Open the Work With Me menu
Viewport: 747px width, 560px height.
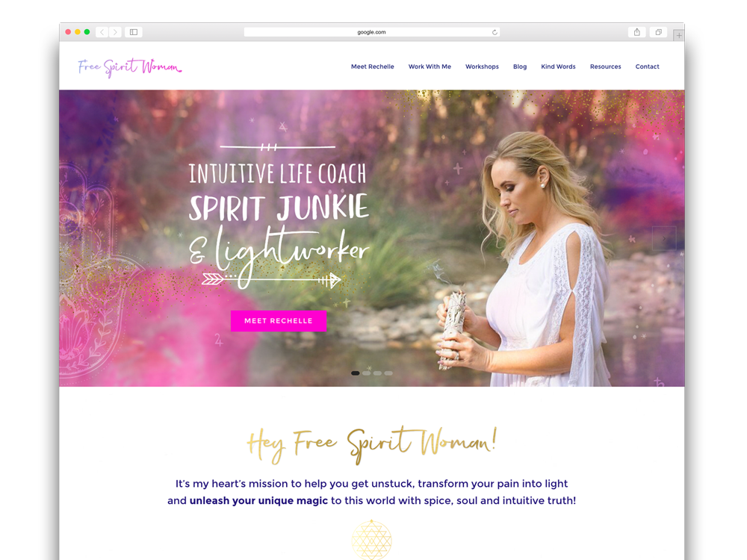430,66
